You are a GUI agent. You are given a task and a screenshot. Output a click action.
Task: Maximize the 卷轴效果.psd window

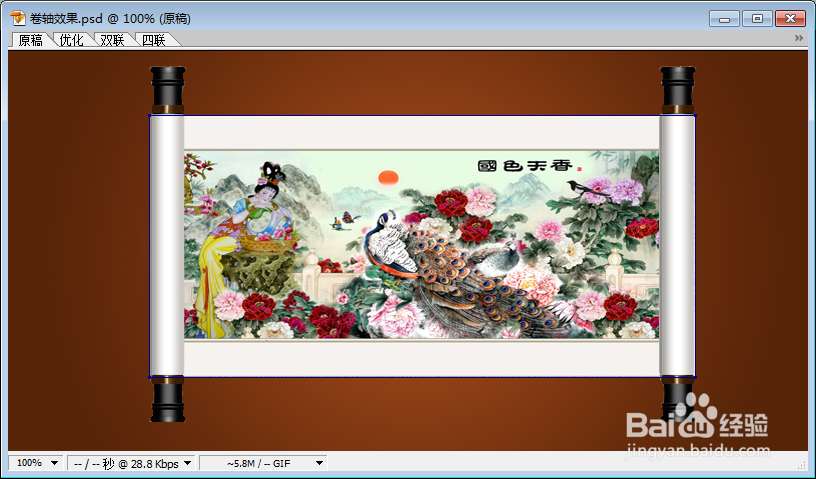tap(757, 19)
